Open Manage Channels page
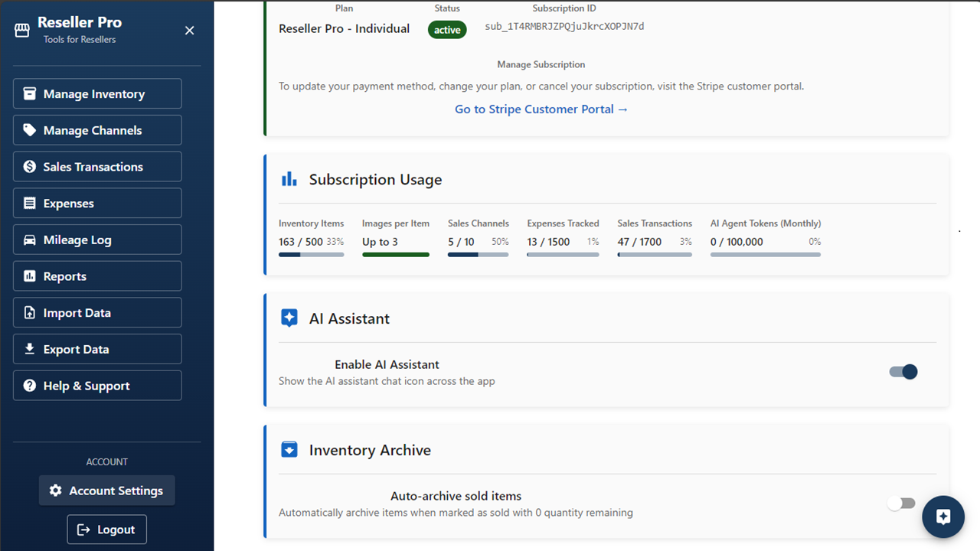This screenshot has width=980, height=551. point(97,130)
